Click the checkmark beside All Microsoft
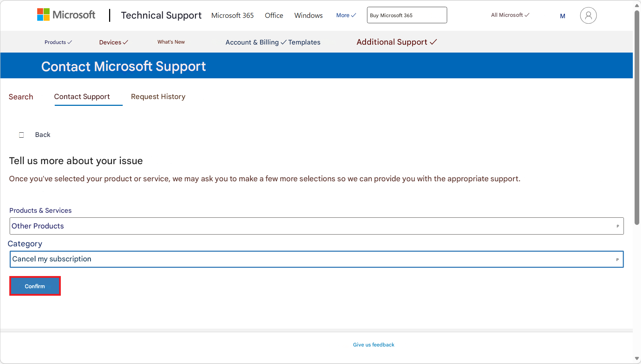 (x=526, y=15)
